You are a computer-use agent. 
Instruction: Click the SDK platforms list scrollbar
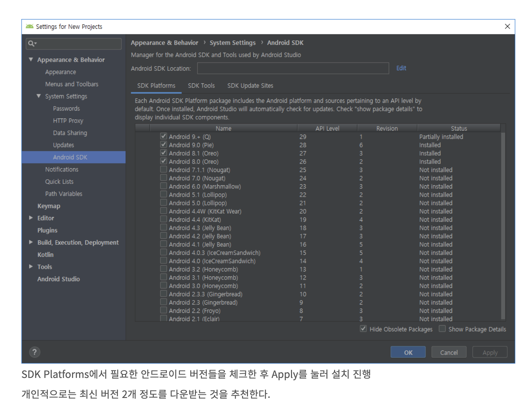point(503,226)
